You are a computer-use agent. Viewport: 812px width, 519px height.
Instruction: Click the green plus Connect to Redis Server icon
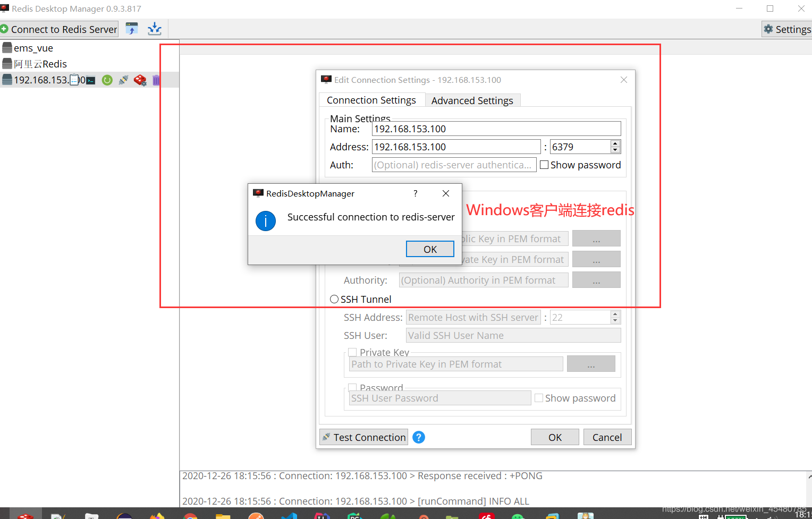(x=4, y=29)
